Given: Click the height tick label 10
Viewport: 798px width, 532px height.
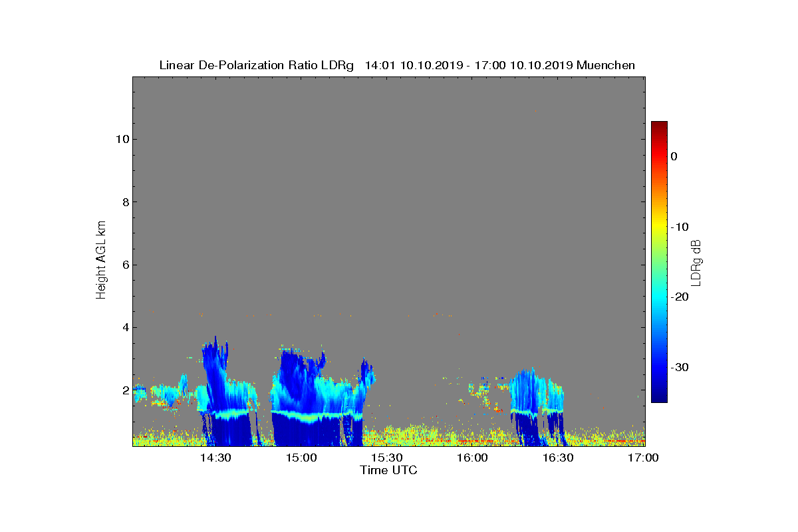Looking at the screenshot, I should click(121, 139).
